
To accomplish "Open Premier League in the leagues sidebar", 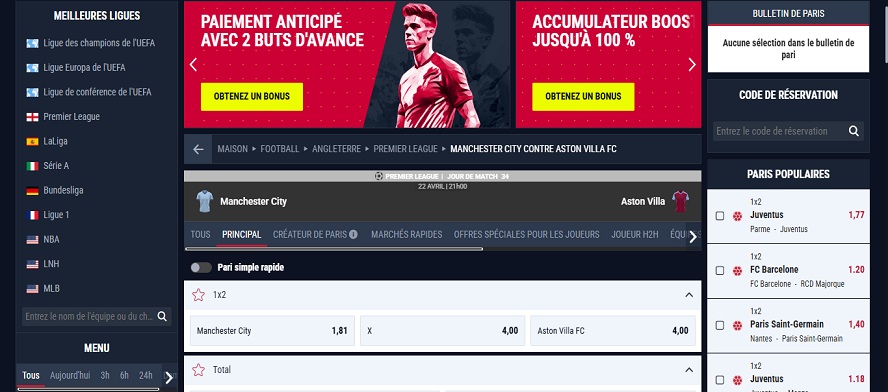I will 71,117.
